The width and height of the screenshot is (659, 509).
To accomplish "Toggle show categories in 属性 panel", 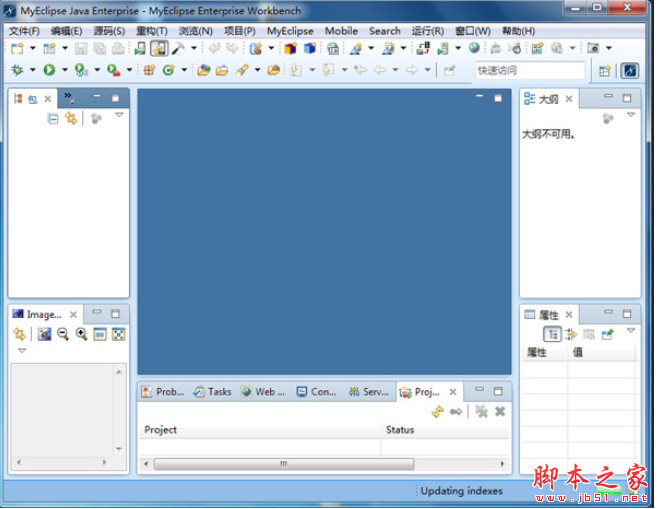I will [553, 335].
